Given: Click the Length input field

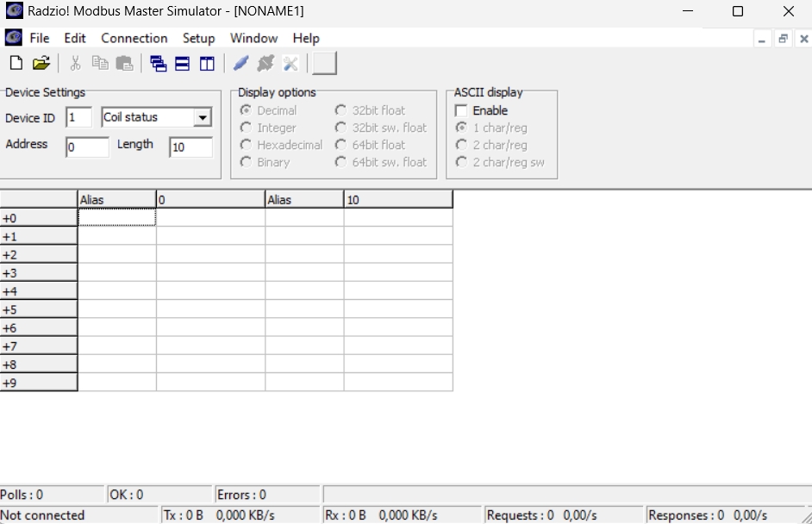Looking at the screenshot, I should pos(191,147).
